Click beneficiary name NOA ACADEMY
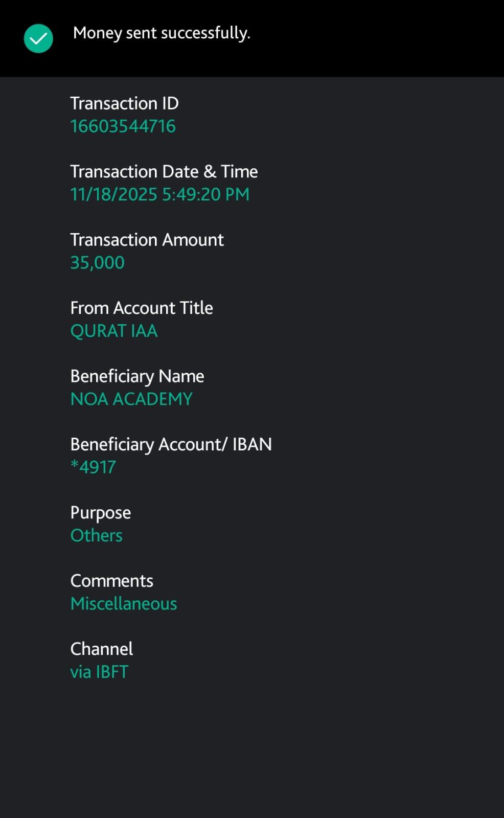Viewport: 504px width, 818px height. coord(131,399)
